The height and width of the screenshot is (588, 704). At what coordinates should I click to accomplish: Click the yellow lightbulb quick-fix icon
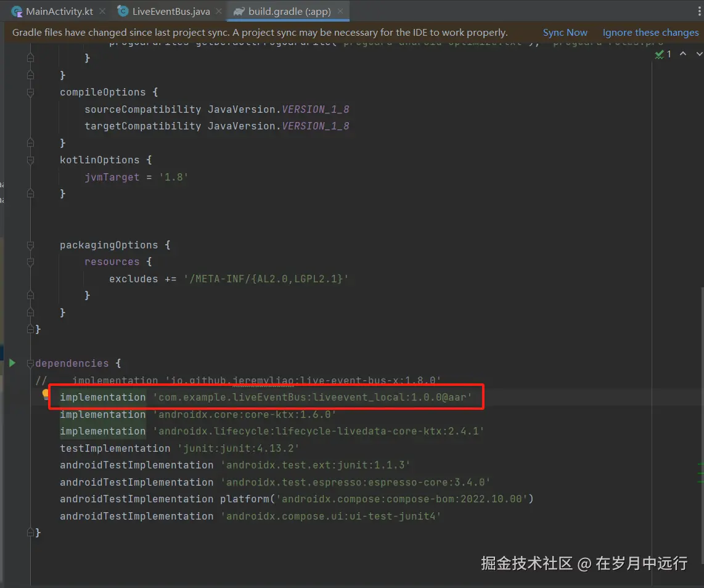pos(46,394)
